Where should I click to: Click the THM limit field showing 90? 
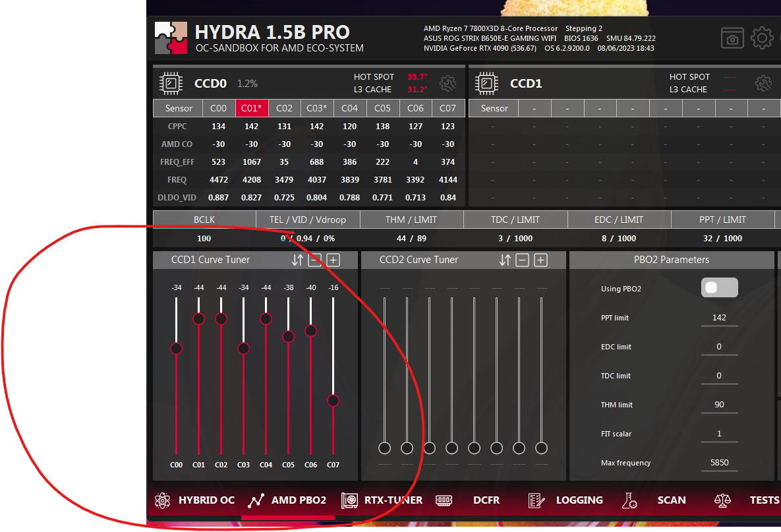click(x=719, y=405)
